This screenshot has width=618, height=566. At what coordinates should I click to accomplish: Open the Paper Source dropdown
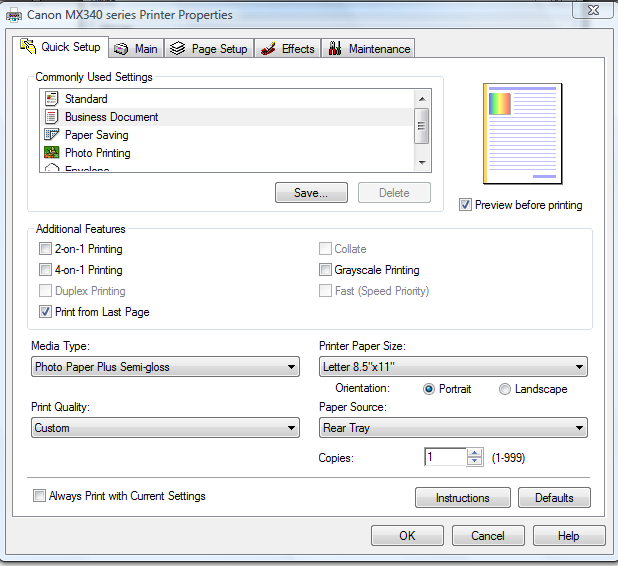(x=453, y=428)
